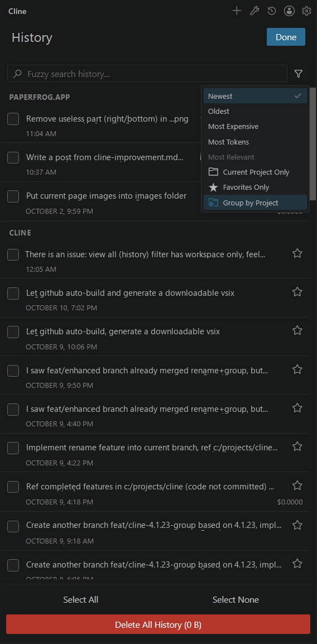Focus the Fuzzy search history field

(147, 74)
